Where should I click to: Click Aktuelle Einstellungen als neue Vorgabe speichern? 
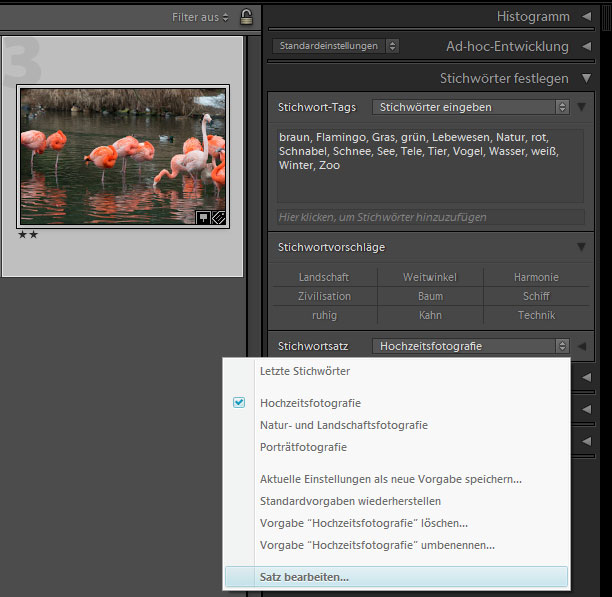coord(397,479)
